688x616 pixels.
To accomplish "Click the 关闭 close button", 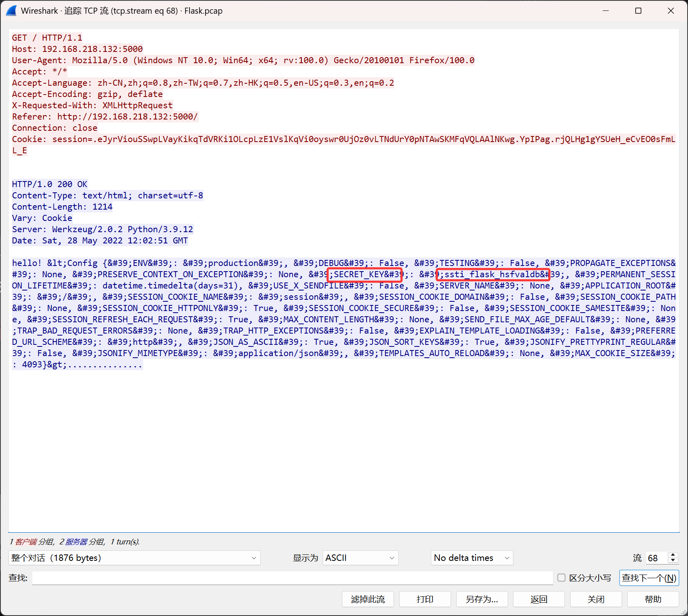I will pos(596,600).
